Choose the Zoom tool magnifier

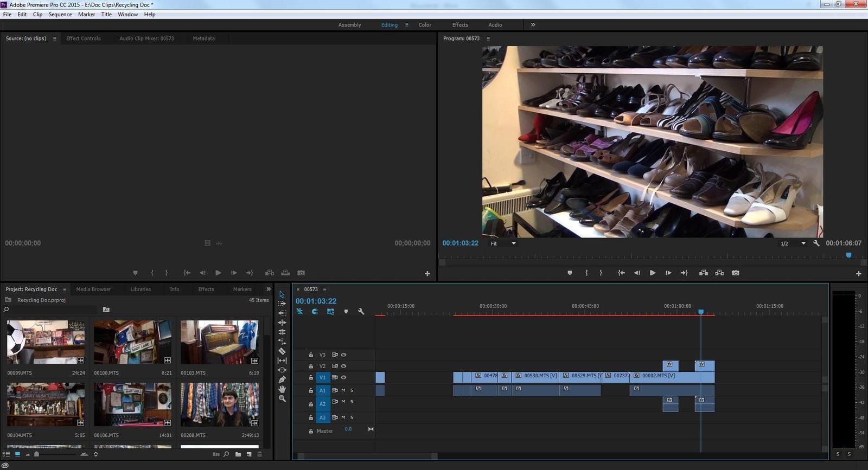coord(282,398)
